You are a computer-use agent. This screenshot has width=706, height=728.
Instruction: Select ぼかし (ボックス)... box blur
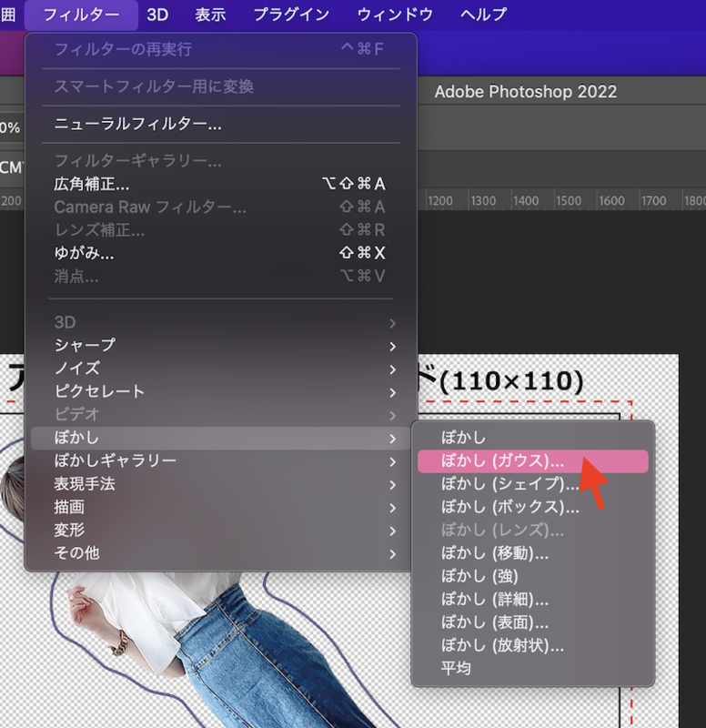[509, 507]
